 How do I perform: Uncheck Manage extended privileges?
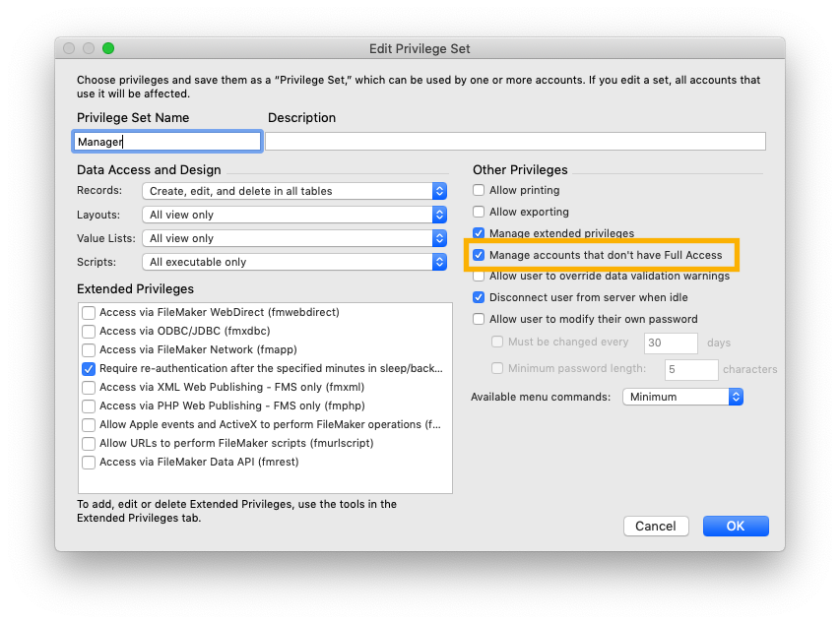click(479, 233)
